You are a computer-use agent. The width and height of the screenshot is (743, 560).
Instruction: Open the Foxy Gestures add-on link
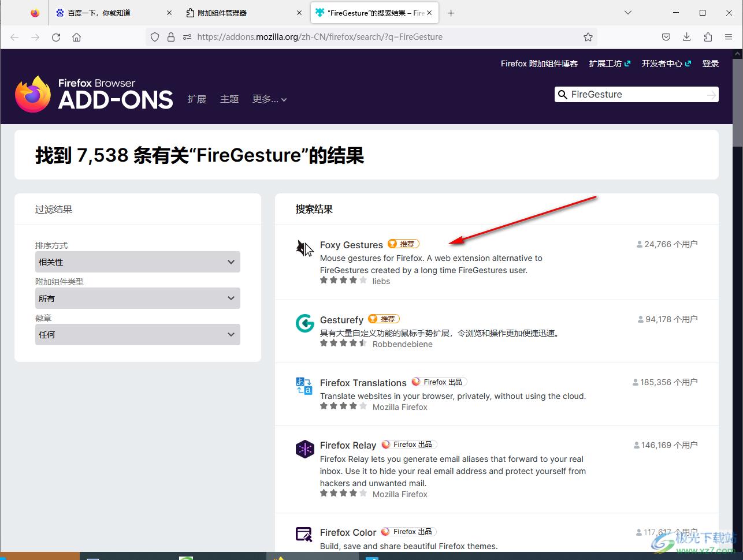(x=351, y=245)
